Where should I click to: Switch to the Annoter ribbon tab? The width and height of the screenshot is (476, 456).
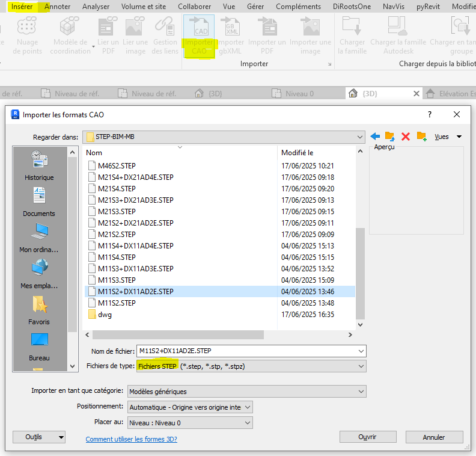point(57,7)
